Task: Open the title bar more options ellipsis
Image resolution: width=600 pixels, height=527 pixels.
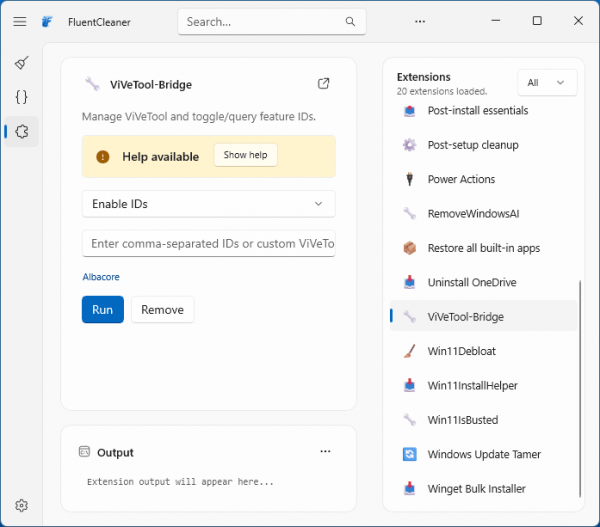Action: click(420, 21)
